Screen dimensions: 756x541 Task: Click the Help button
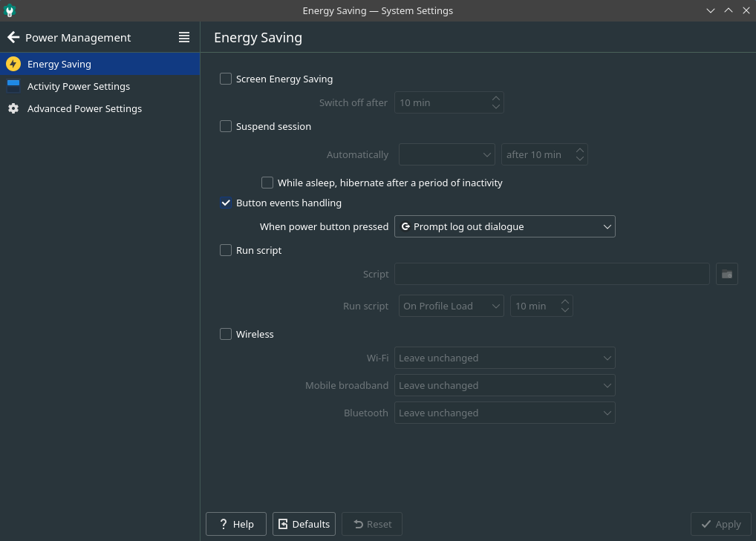click(235, 524)
